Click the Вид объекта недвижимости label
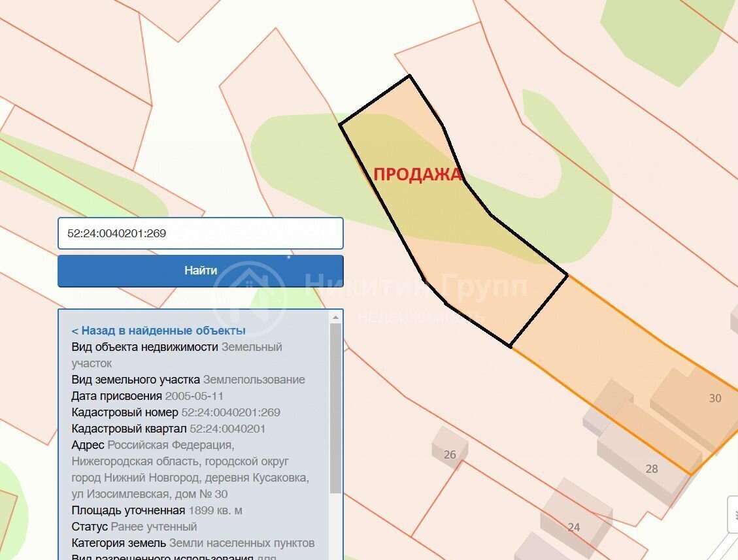 pos(144,347)
